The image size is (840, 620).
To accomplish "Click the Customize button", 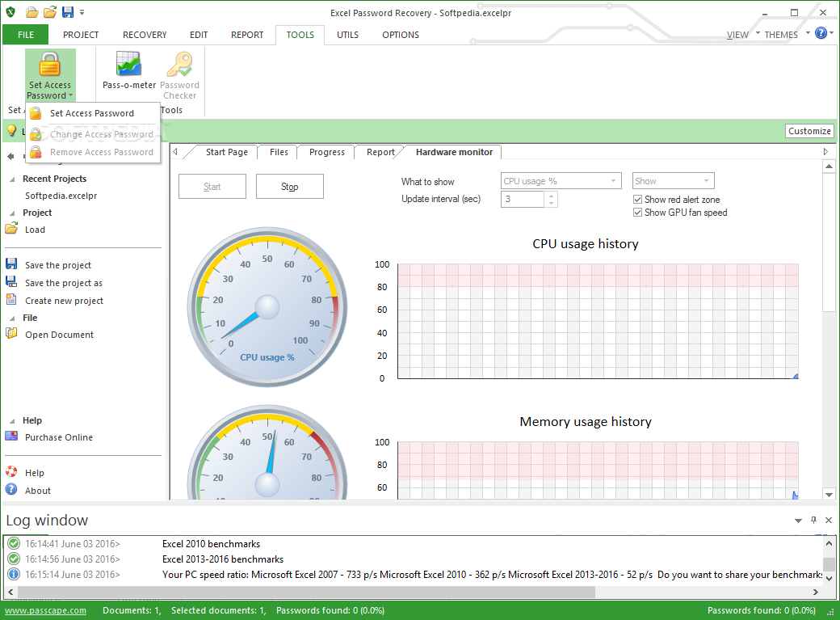I will 809,131.
